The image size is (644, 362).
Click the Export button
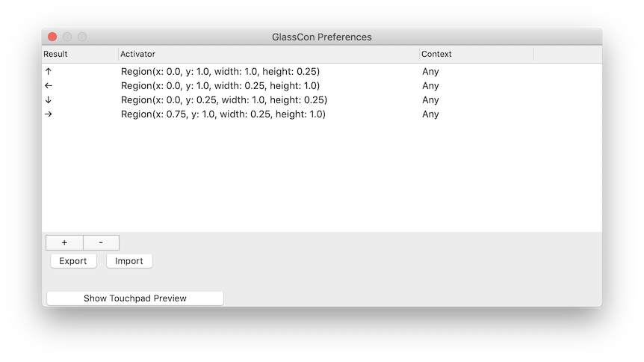pyautogui.click(x=73, y=261)
